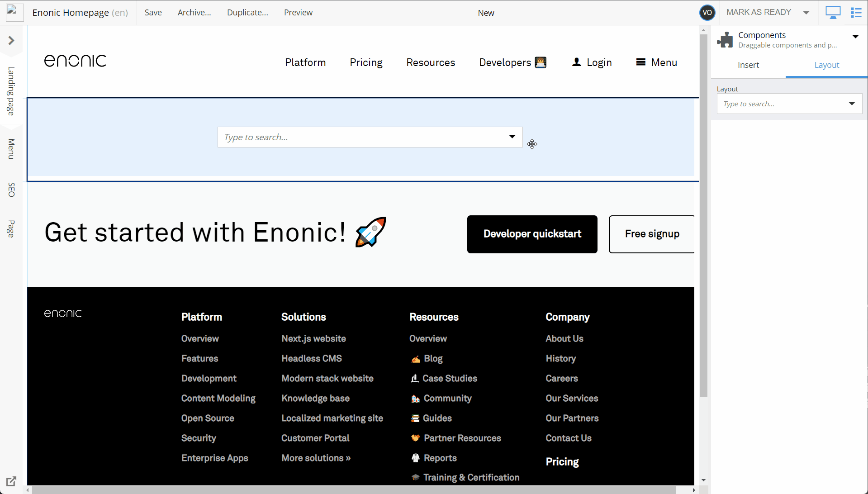Open the sidebar Layout combo dropdown arrow
The width and height of the screenshot is (868, 494).
coord(852,104)
